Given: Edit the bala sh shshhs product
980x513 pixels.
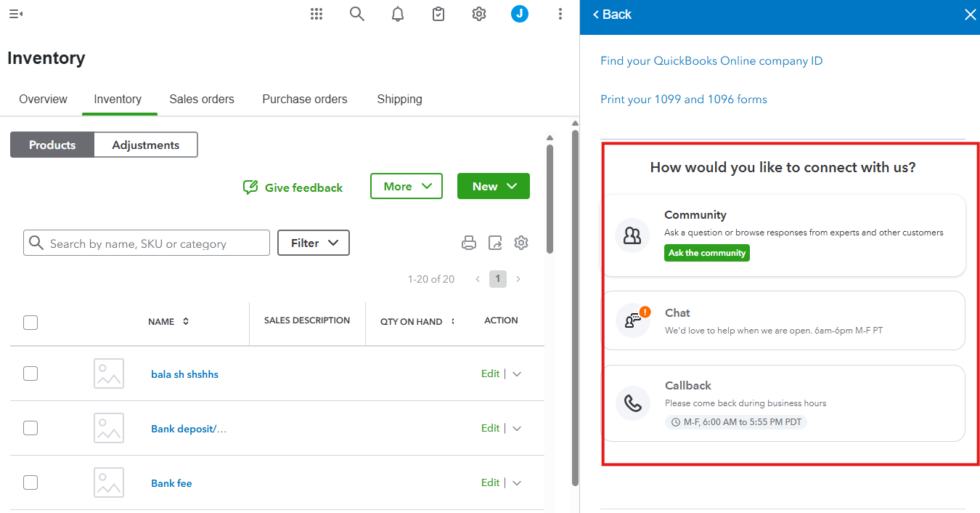Looking at the screenshot, I should click(x=490, y=373).
